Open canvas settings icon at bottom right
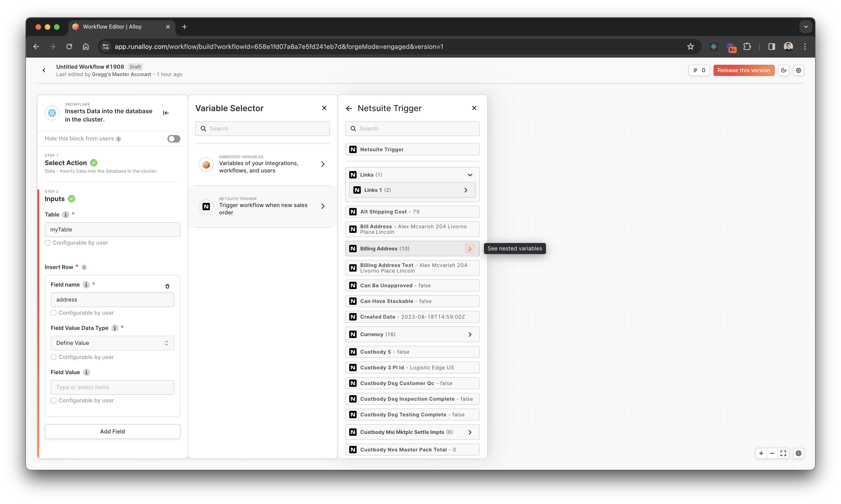This screenshot has width=841, height=504. 799,454
